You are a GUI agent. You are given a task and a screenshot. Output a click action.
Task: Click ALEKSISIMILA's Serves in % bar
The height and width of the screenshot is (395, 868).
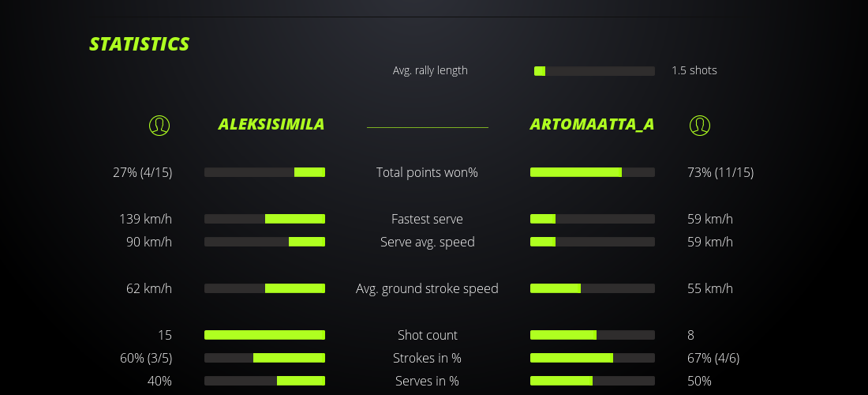coord(264,381)
